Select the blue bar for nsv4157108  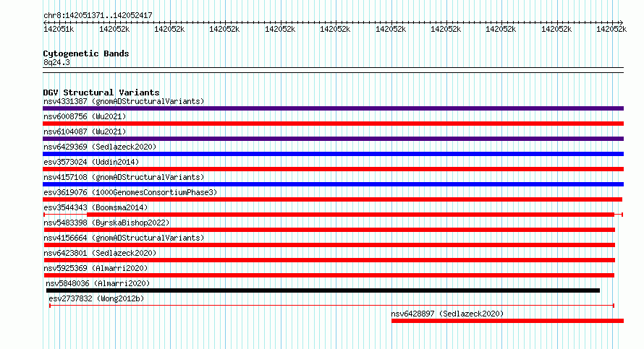coord(333,184)
